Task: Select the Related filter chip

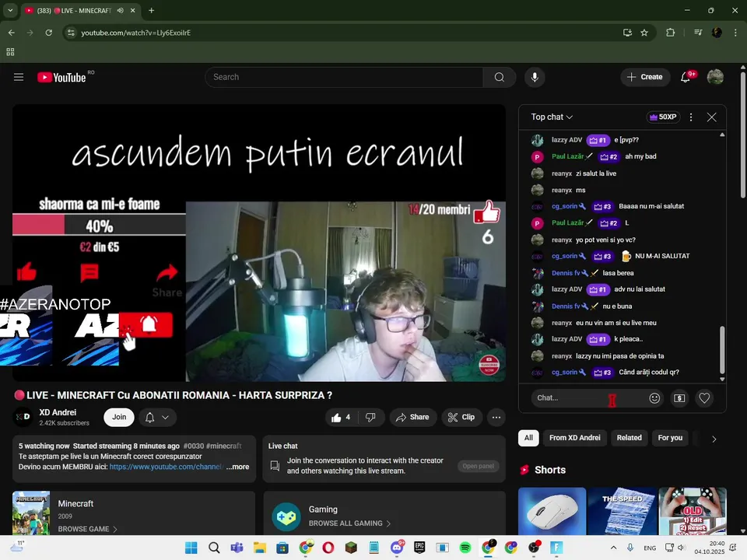Action: (629, 438)
